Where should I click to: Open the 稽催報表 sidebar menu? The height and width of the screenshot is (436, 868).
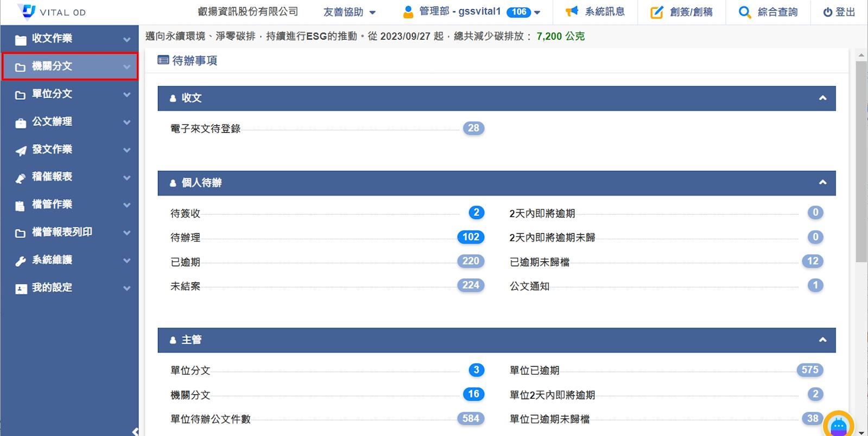pyautogui.click(x=69, y=177)
